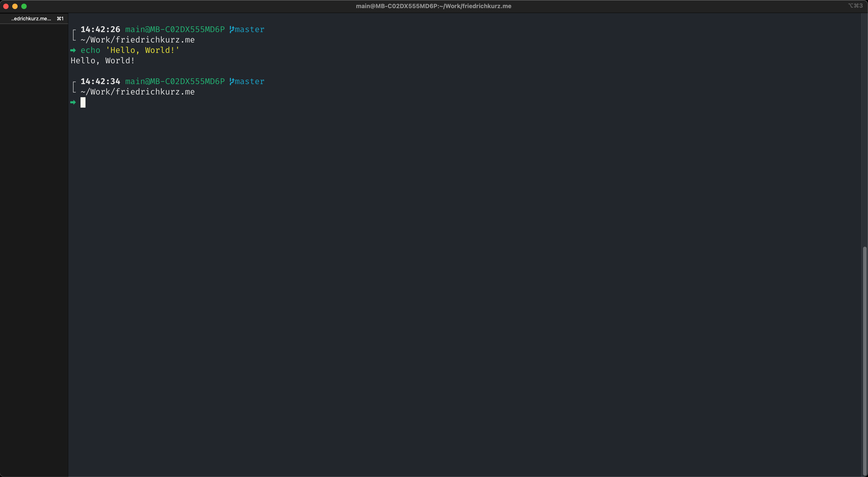Click the bracket marker beside timestamp 14:42:34
This screenshot has height=477, width=868.
[x=74, y=87]
